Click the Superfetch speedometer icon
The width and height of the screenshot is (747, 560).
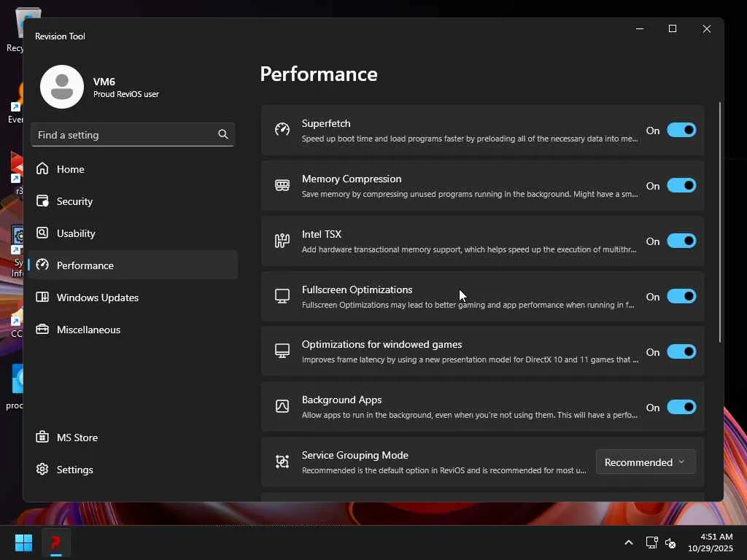[x=282, y=130]
